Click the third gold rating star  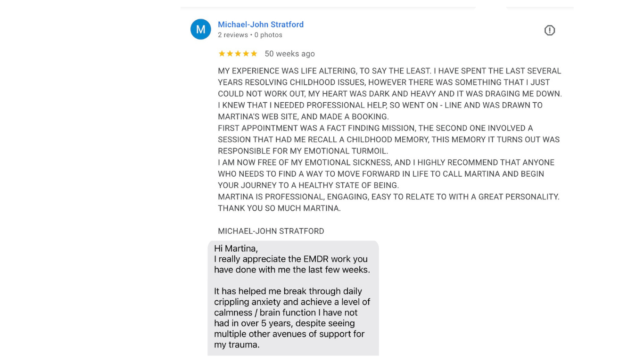(238, 54)
